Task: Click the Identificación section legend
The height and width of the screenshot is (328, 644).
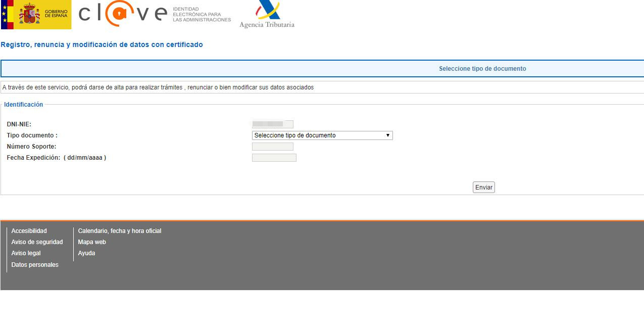Action: (23, 105)
